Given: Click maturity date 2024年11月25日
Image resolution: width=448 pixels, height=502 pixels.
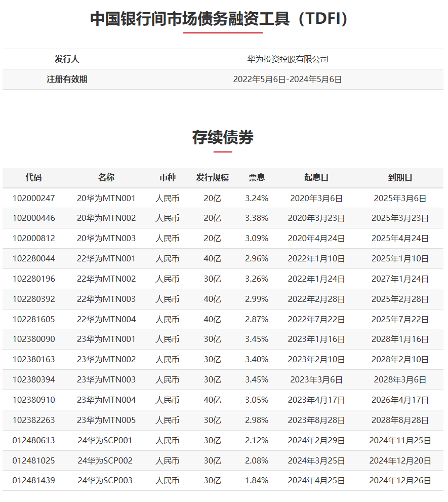Looking at the screenshot, I should [x=400, y=441].
